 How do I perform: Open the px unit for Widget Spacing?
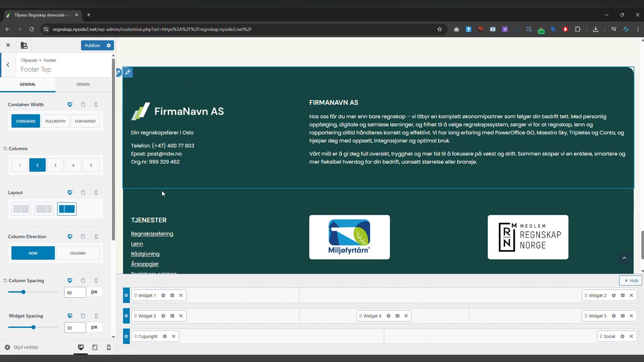pyautogui.click(x=94, y=327)
